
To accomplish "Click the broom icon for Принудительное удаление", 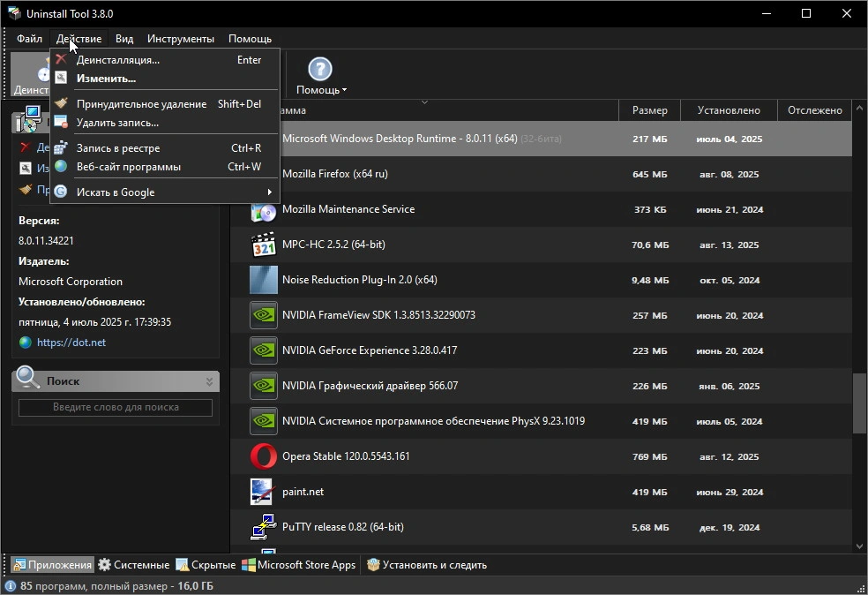I will (61, 103).
